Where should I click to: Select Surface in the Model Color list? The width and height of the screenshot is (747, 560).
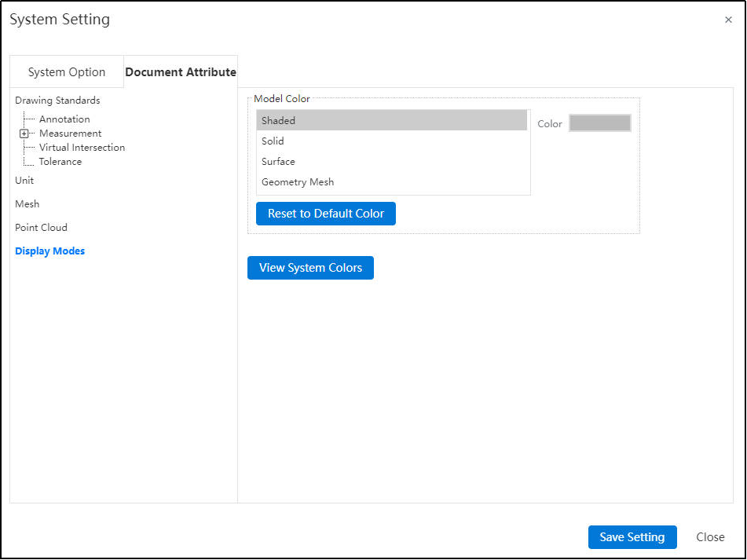tap(392, 162)
